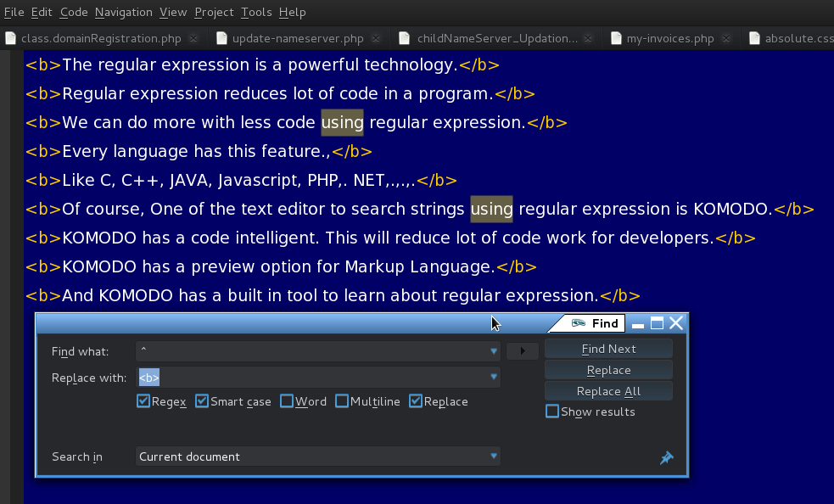Click 'Like C, C++, JAVA' line
Screen dimensions: 834x504
[241, 181]
